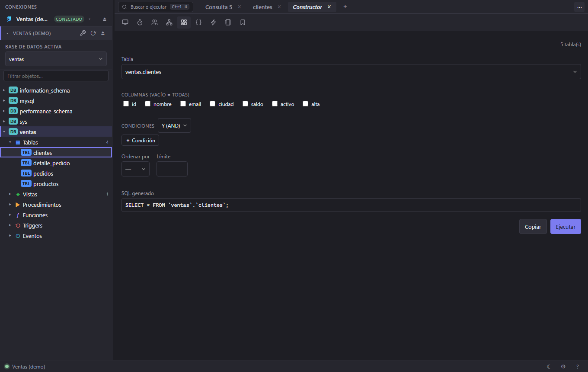Refresh the VENTAS (DEMO) connection

coord(93,33)
